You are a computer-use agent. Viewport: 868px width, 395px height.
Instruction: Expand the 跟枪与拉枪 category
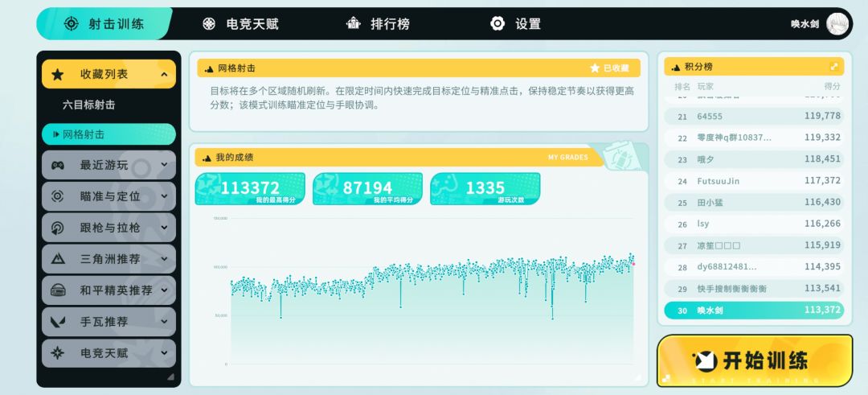[165, 228]
